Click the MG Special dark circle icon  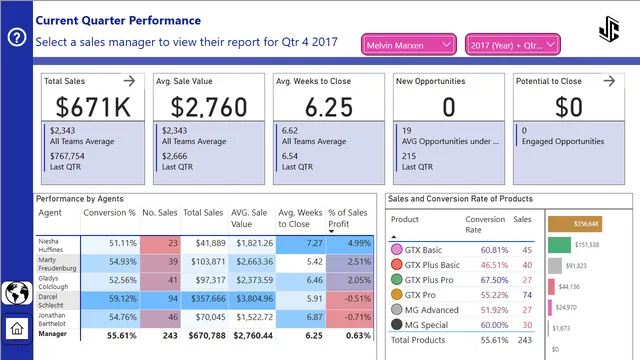(x=396, y=324)
